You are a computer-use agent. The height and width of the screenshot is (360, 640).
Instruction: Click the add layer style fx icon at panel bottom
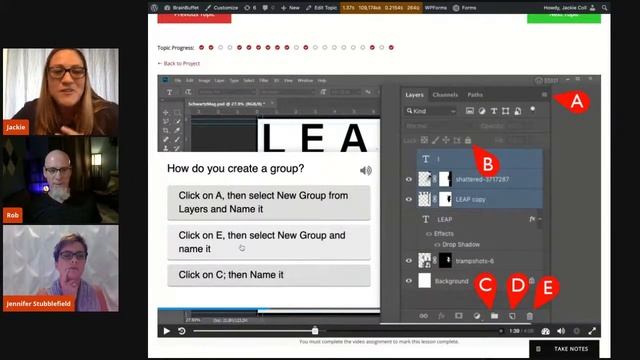pos(441,316)
